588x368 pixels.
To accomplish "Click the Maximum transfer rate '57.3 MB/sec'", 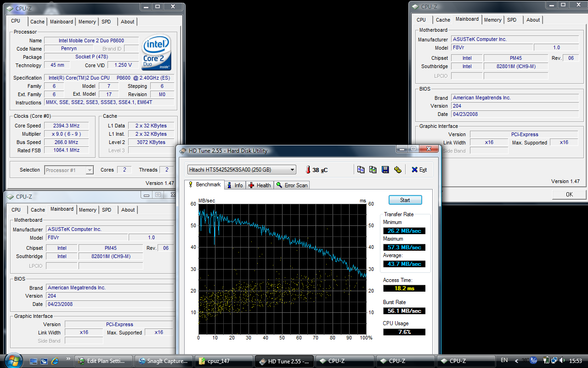I will 404,247.
